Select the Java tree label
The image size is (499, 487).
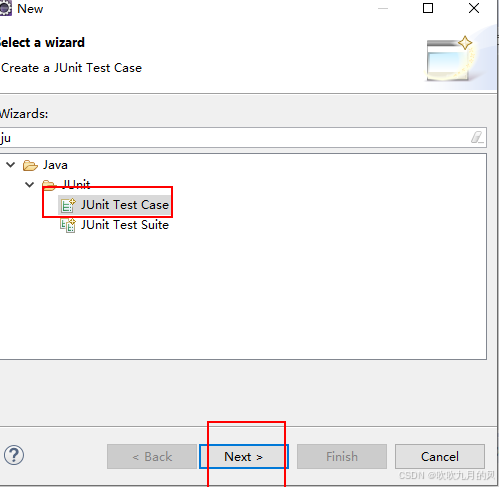point(55,165)
